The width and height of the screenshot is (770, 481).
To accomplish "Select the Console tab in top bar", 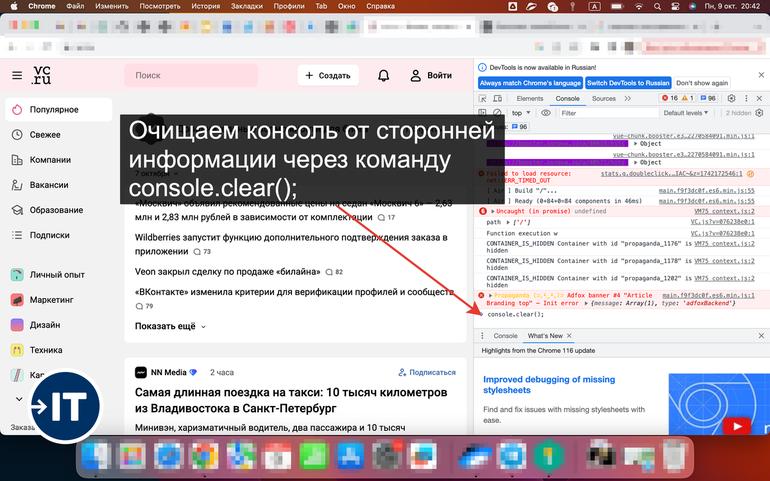I will 567,98.
